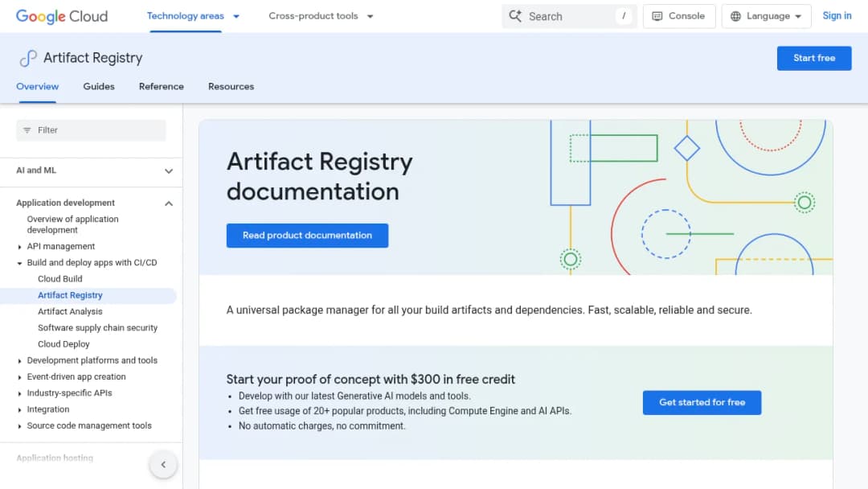Click the Sign in link
This screenshot has width=868, height=489.
(837, 16)
